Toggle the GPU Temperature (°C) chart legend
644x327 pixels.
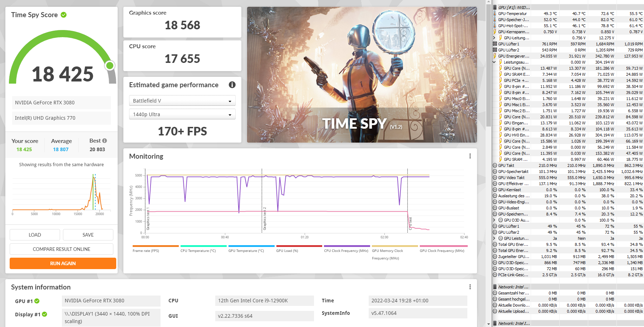(251, 249)
